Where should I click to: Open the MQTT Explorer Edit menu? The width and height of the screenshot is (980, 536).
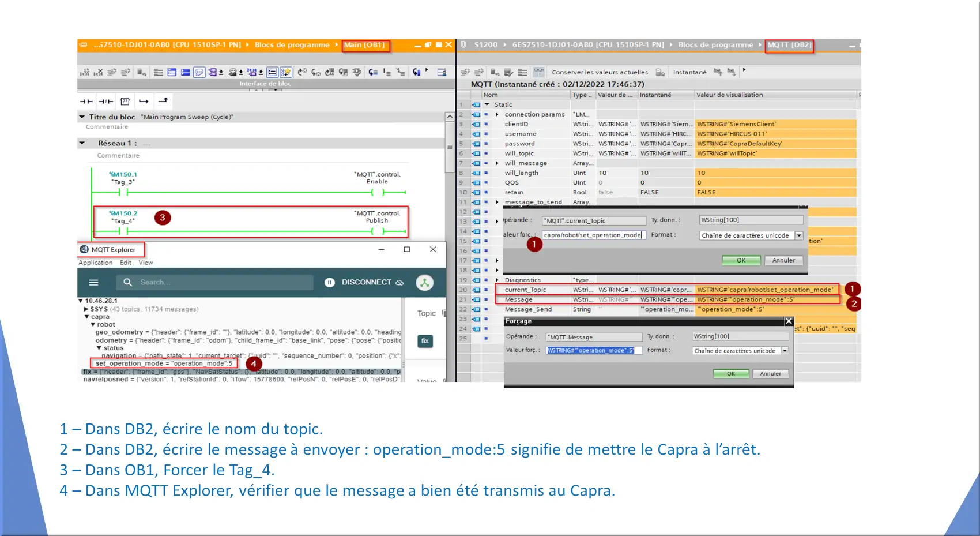pos(126,263)
